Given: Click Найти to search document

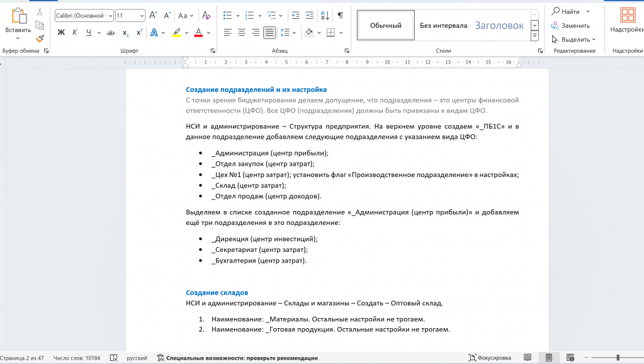Looking at the screenshot, I should pyautogui.click(x=565, y=11).
